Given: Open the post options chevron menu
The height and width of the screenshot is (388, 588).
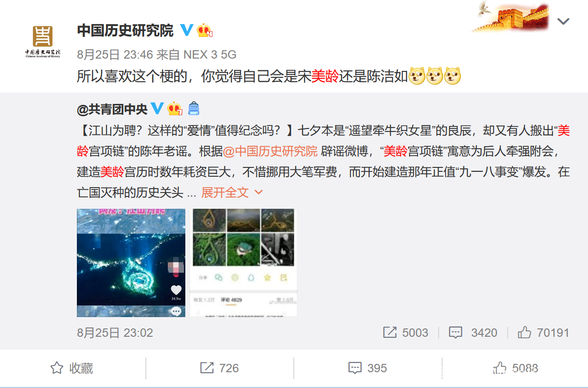Looking at the screenshot, I should click(x=563, y=21).
